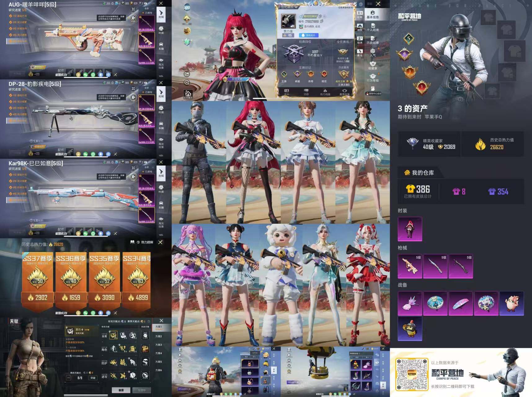Click the 热力档案 label above the season cards

pyautogui.click(x=147, y=242)
